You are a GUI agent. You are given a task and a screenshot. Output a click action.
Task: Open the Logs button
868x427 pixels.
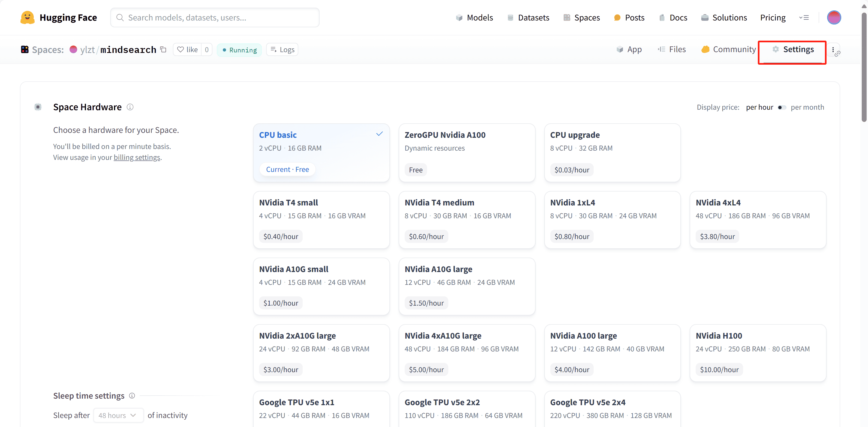(282, 50)
